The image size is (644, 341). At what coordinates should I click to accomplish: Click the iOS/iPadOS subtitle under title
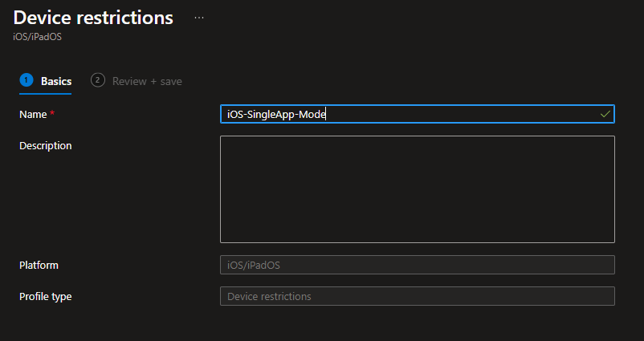[x=37, y=36]
